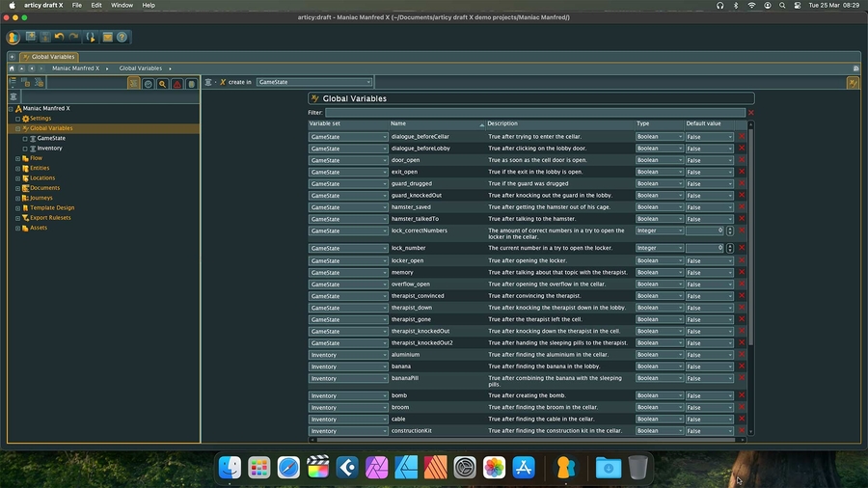Click the home icon in breadcrumb bar

(12, 68)
